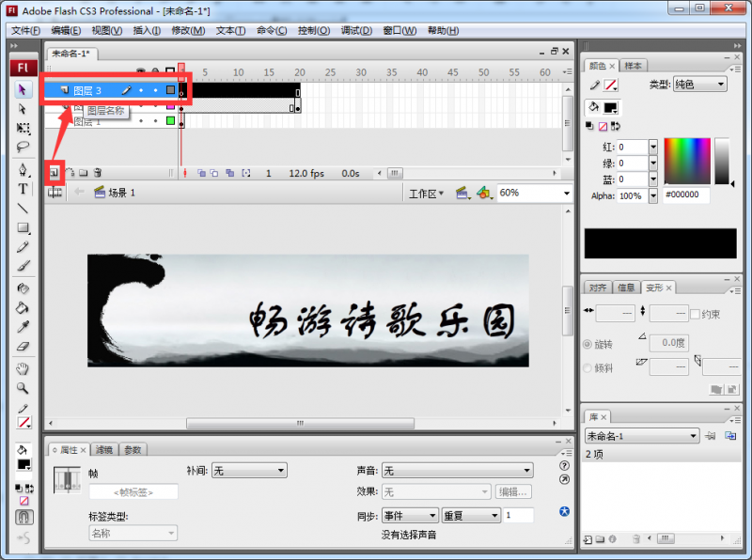Select the Eyedropper tool

pos(22,327)
